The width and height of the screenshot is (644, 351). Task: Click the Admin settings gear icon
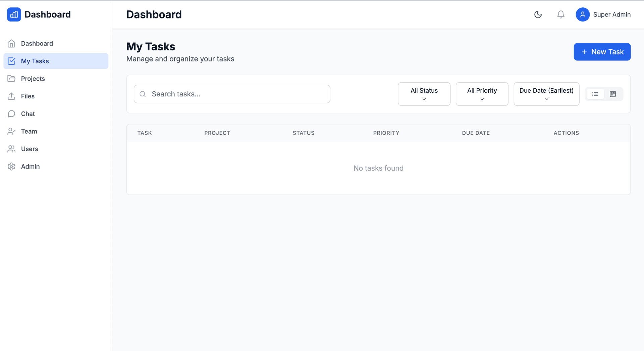point(12,166)
